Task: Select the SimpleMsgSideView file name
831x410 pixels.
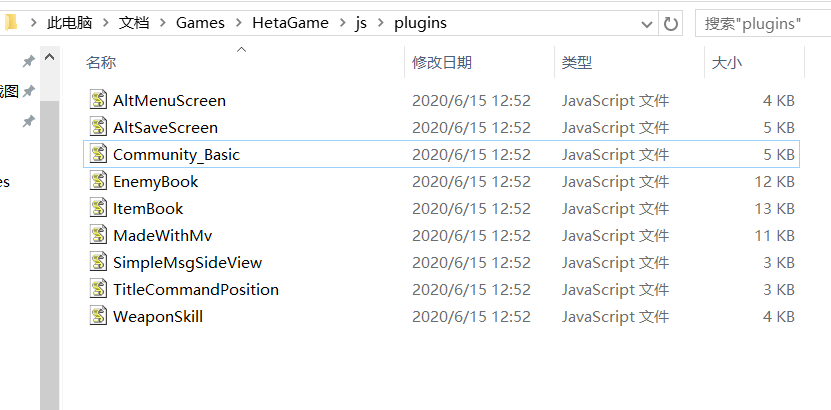Action: (x=188, y=263)
